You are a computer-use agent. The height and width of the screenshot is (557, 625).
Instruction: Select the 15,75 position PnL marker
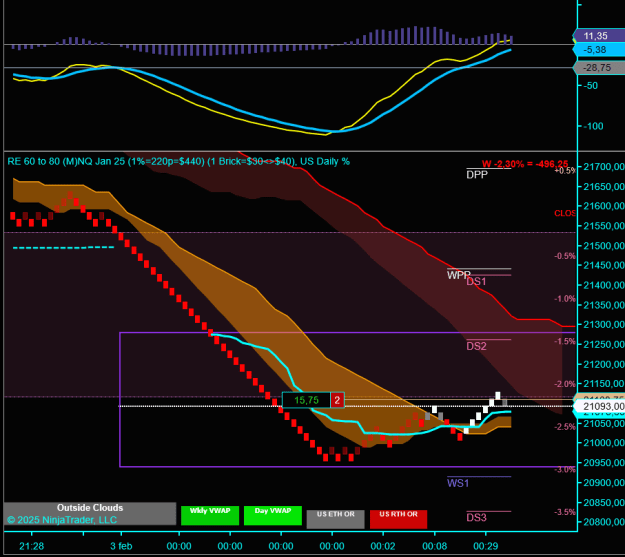(306, 400)
